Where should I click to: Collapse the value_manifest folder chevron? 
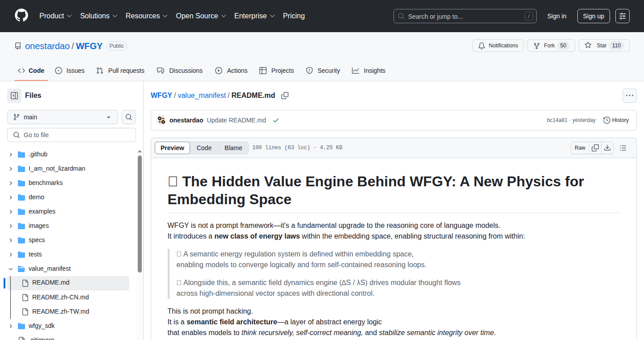tap(11, 269)
